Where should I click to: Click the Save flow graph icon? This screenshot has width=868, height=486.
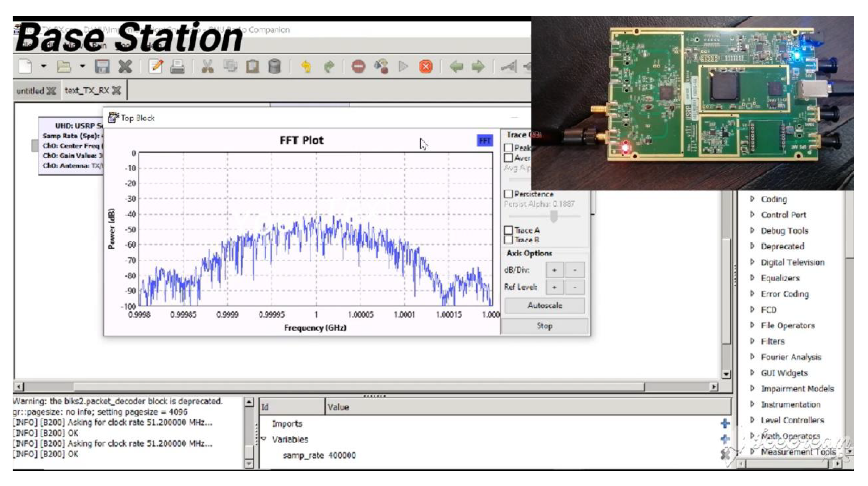[102, 66]
